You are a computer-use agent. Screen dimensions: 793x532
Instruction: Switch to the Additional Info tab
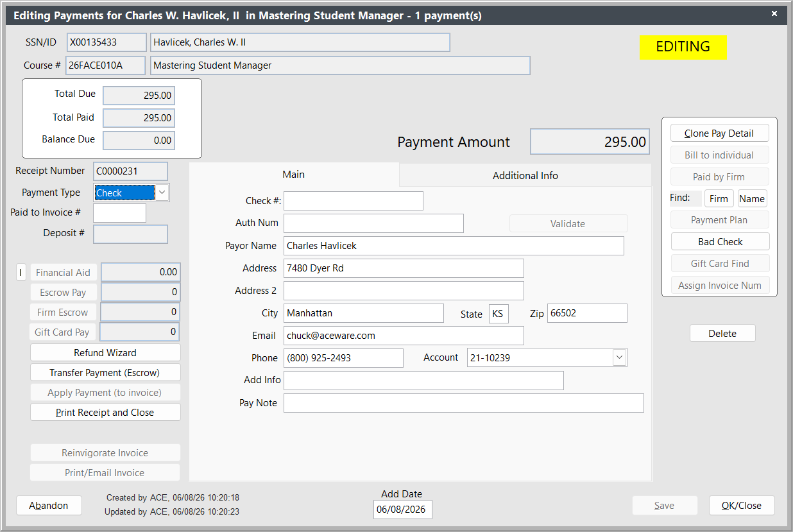525,175
